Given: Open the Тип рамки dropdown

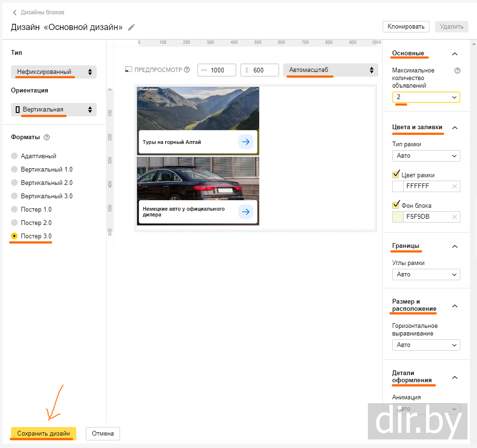Looking at the screenshot, I should point(426,156).
